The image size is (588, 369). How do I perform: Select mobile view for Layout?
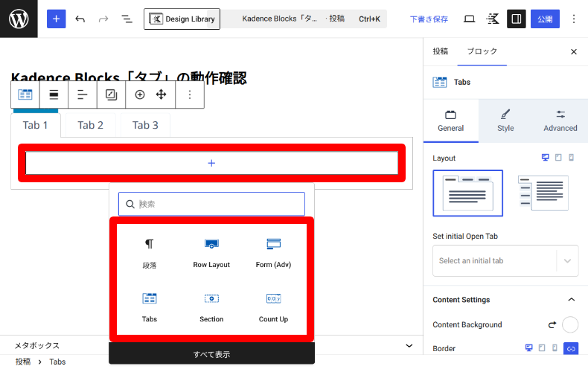click(x=571, y=158)
